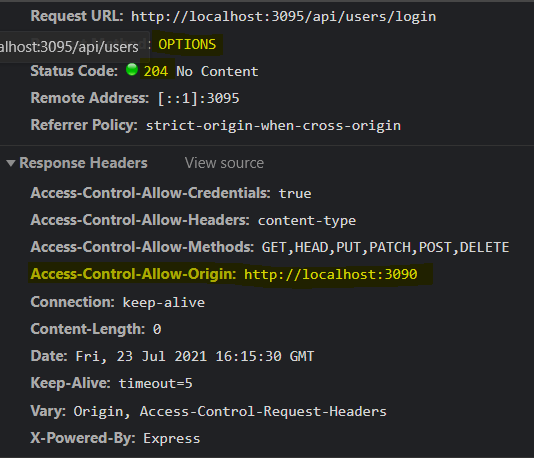The height and width of the screenshot is (458, 534).
Task: Select the Vary header value
Action: pos(230,411)
